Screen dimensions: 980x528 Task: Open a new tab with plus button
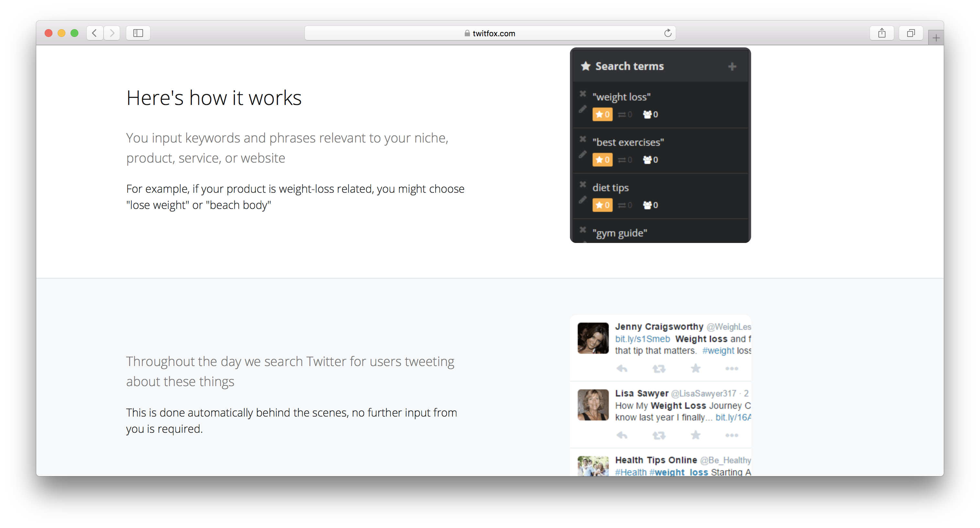coord(936,38)
